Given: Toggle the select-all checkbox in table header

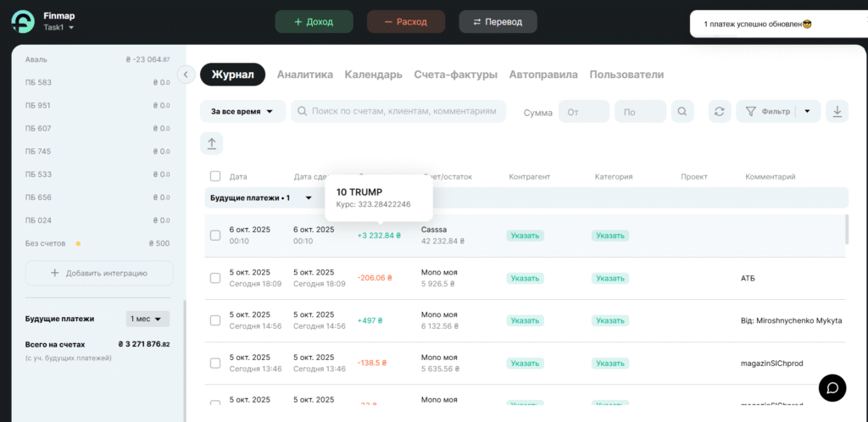Looking at the screenshot, I should point(215,176).
